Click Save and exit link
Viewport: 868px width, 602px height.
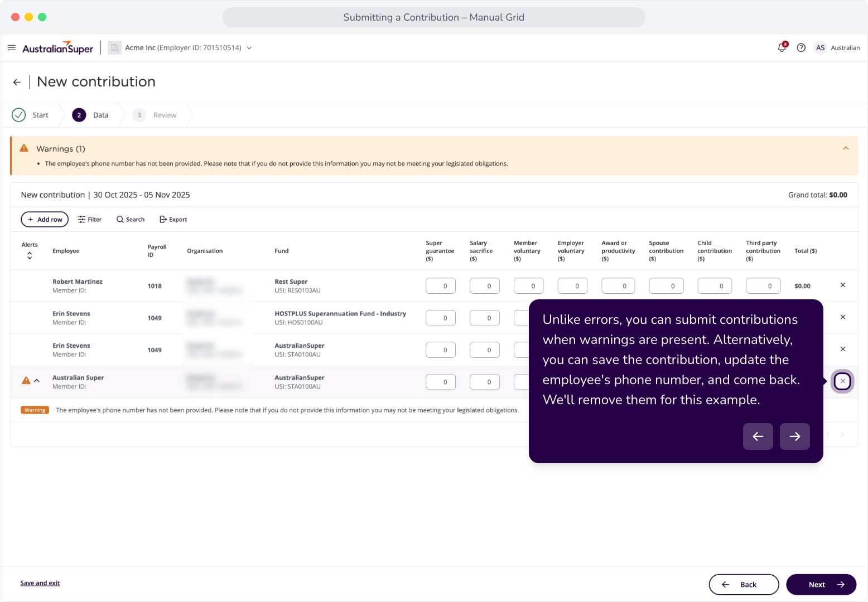point(40,583)
